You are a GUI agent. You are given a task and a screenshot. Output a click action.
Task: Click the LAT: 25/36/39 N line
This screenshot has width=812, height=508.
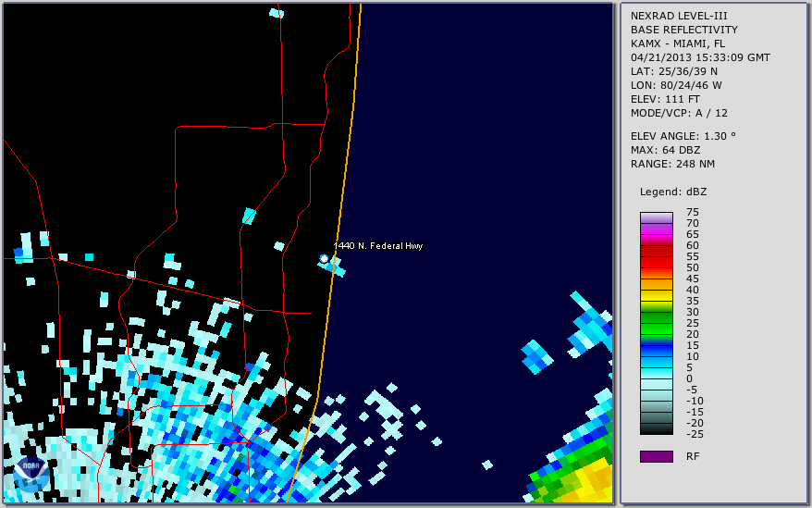[x=674, y=71]
